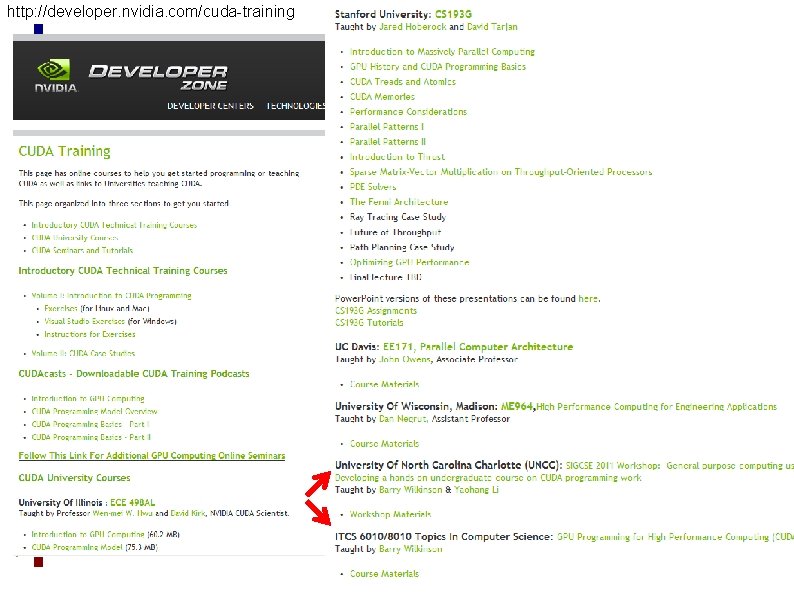Open Sparse Matrix-Vector Multiplication lecture
This screenshot has width=794, height=595.
[x=501, y=172]
